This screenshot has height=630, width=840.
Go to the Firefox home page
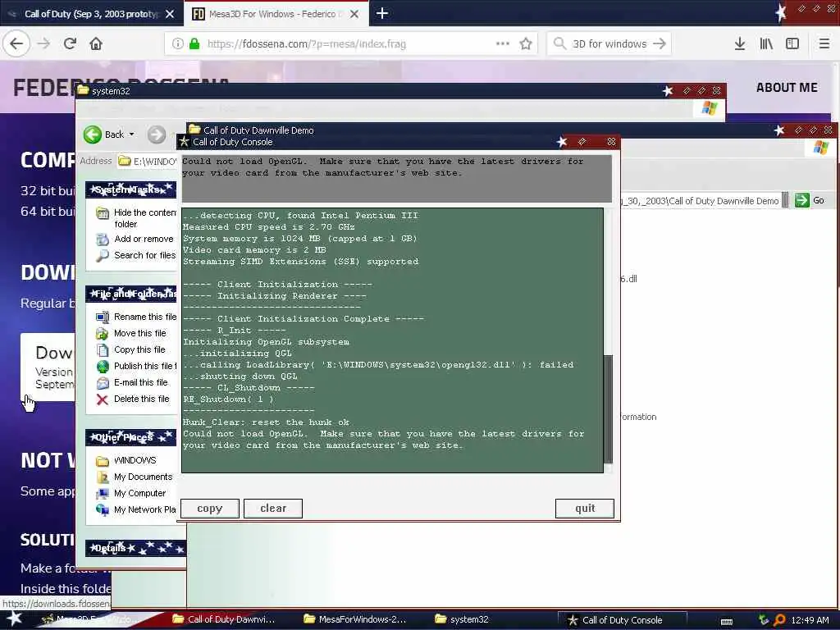click(x=96, y=43)
